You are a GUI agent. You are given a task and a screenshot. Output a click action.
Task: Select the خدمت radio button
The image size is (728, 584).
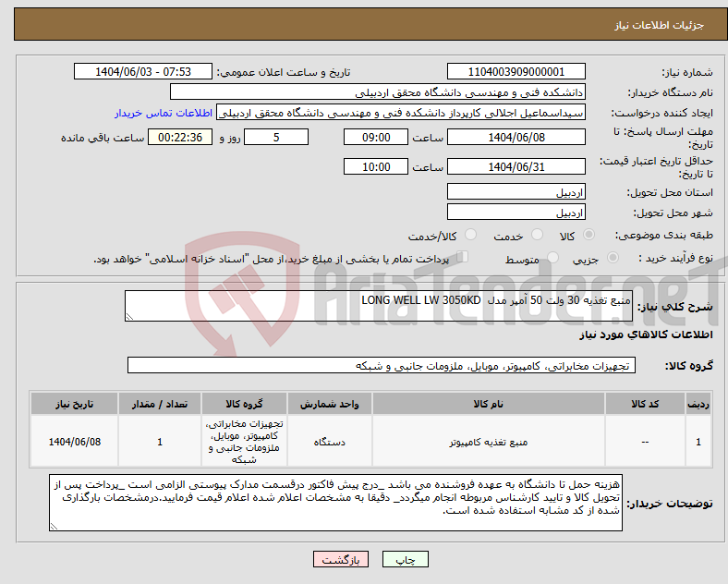[x=537, y=235]
